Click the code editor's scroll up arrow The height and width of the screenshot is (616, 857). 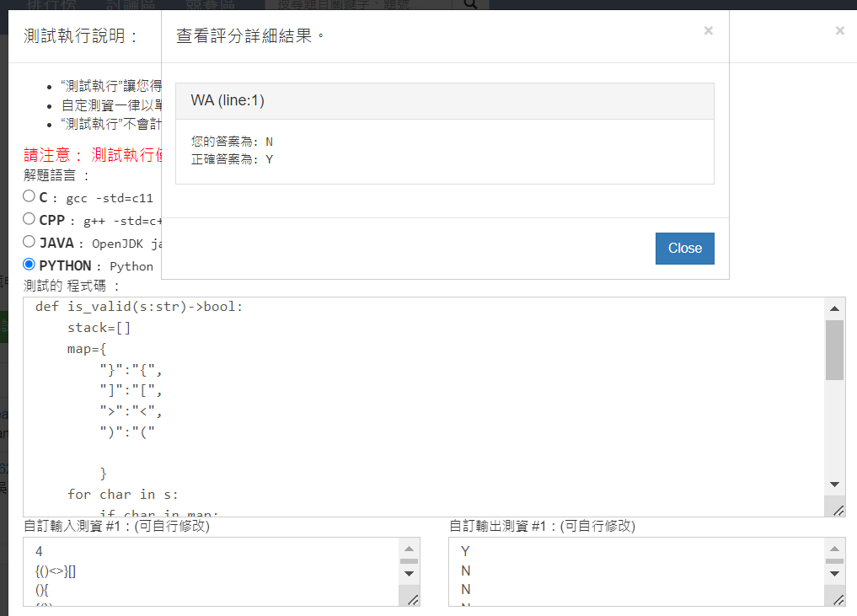pos(834,308)
